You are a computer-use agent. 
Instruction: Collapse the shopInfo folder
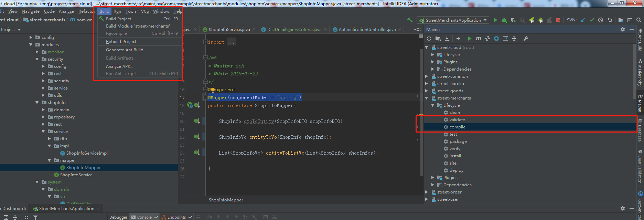pos(37,103)
